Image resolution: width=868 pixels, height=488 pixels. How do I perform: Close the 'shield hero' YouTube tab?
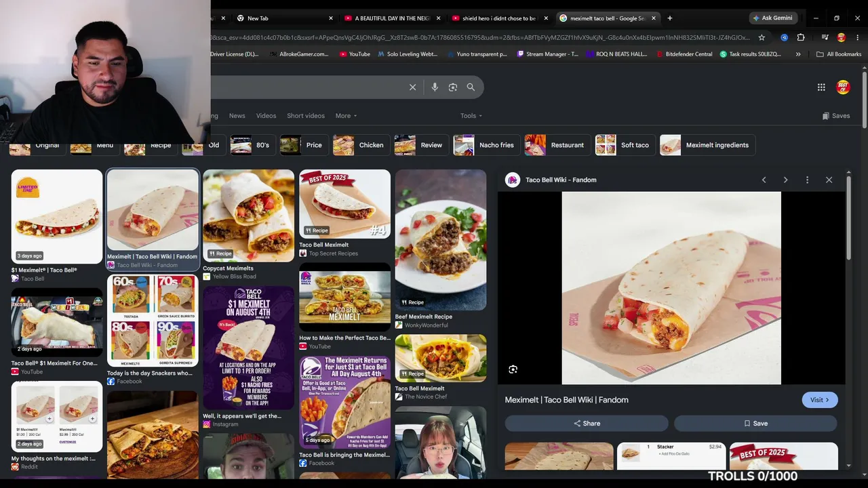click(x=546, y=18)
